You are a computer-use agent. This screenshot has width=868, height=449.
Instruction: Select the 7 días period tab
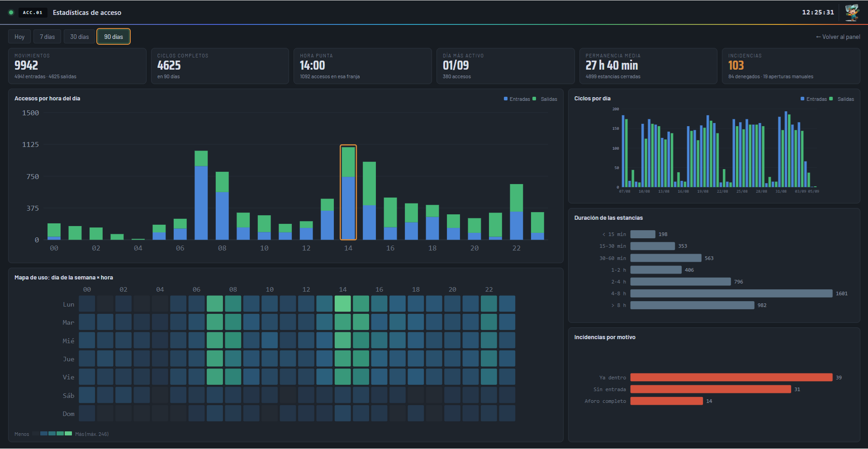(x=47, y=37)
